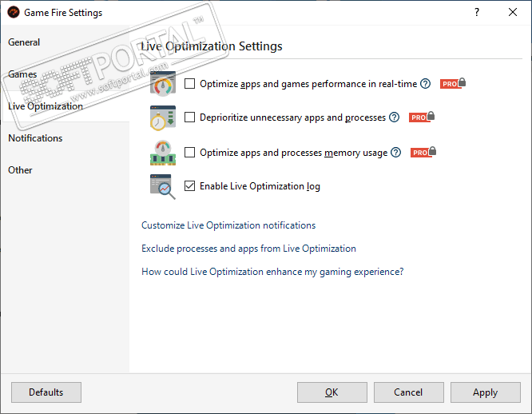Tick optimize apps and processes memory usage
Viewport: 532px width, 414px height.
tap(190, 152)
